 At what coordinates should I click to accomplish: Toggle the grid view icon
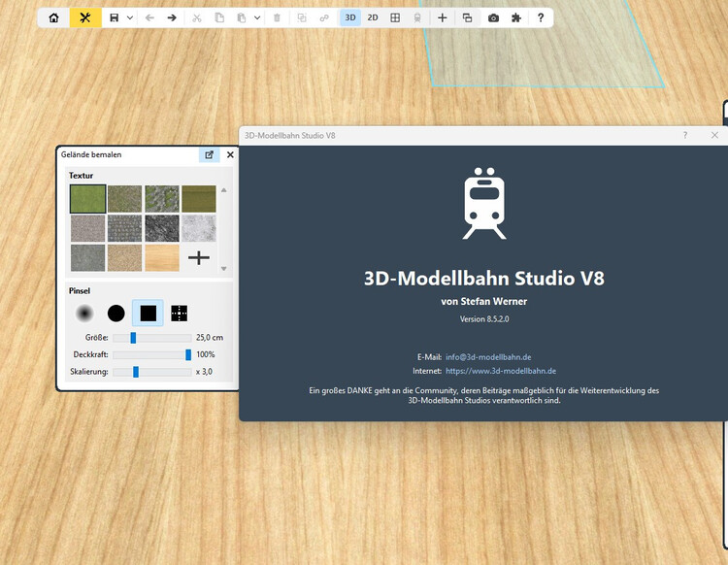point(395,18)
